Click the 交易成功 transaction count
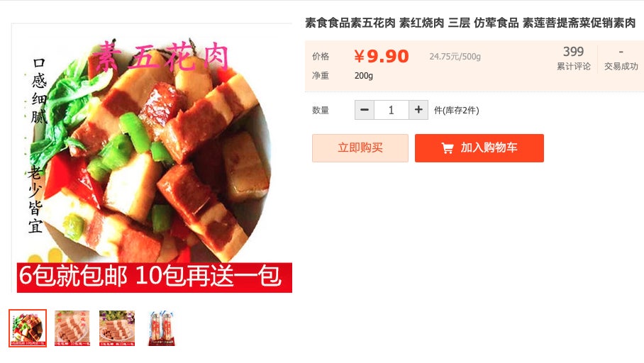 [x=621, y=60]
